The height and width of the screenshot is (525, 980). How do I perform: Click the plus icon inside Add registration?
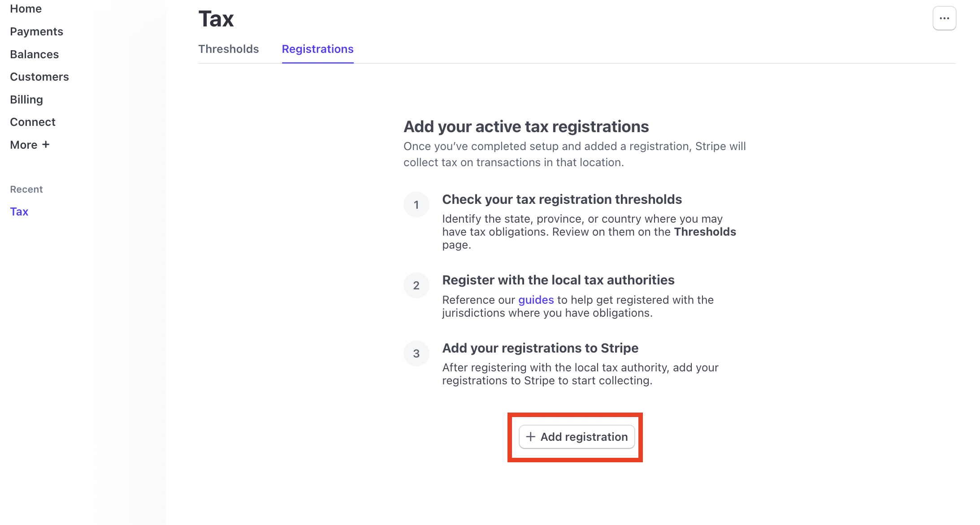(531, 437)
